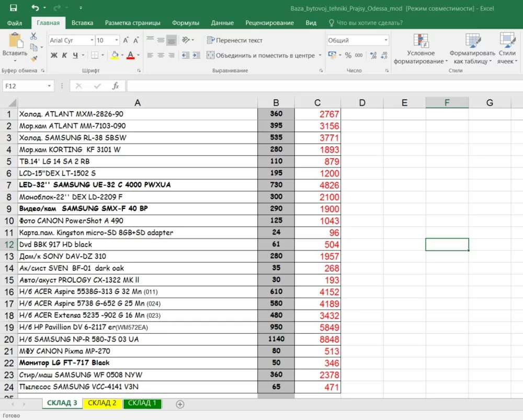Switch to the Вставка ribbon tab
The height and width of the screenshot is (420, 523).
(x=83, y=23)
